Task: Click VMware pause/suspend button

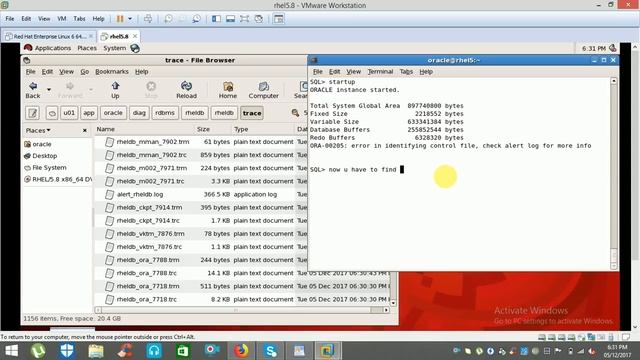Action: pyautogui.click(x=120, y=19)
